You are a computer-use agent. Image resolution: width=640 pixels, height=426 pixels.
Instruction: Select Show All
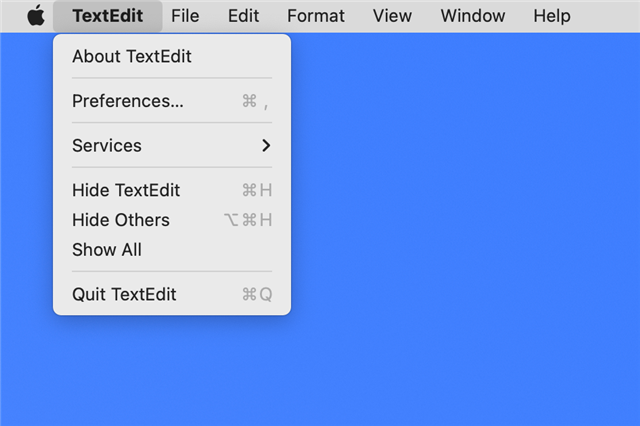(172, 250)
